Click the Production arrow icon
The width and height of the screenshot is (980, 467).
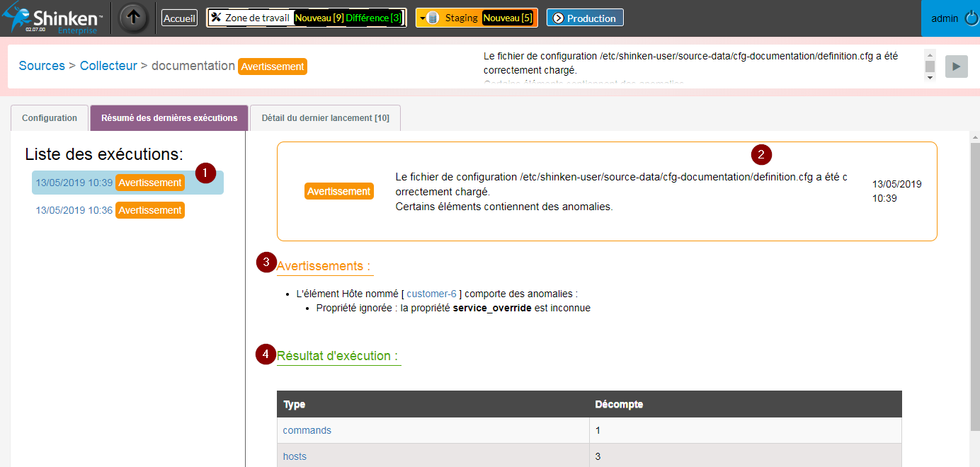coord(558,18)
